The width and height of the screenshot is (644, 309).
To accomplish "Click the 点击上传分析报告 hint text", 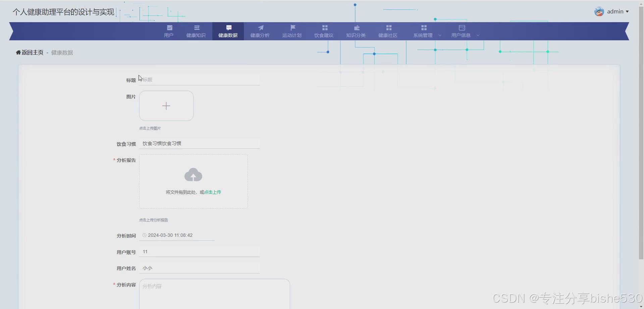I will (x=154, y=220).
